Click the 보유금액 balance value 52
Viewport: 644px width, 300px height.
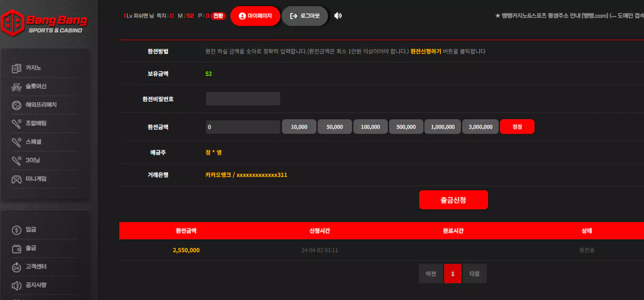point(209,74)
